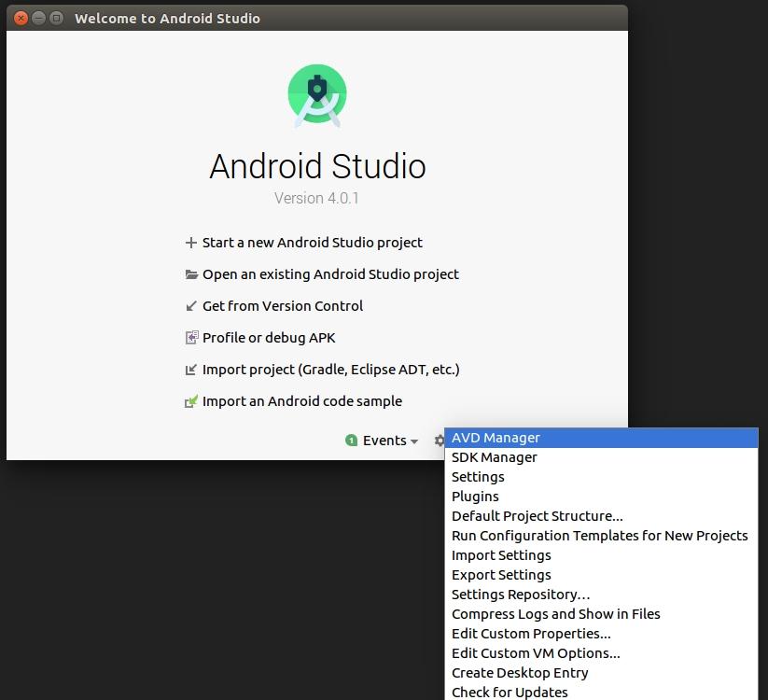Click the sample icon beside Import an Android code sample
This screenshot has height=700, width=768.
tap(191, 401)
